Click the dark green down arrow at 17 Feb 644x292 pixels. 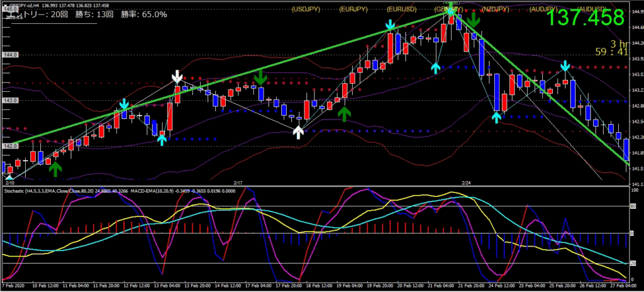(x=259, y=77)
